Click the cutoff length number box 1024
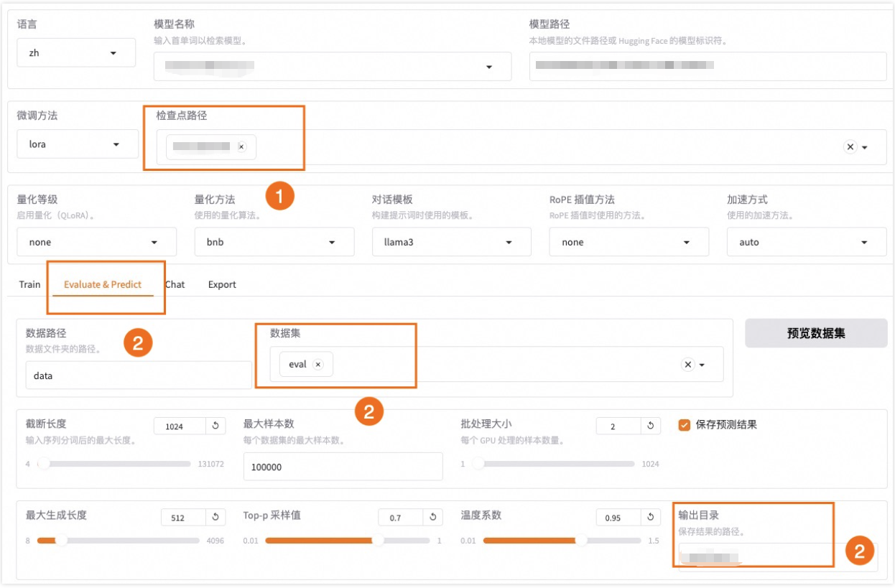 point(180,426)
